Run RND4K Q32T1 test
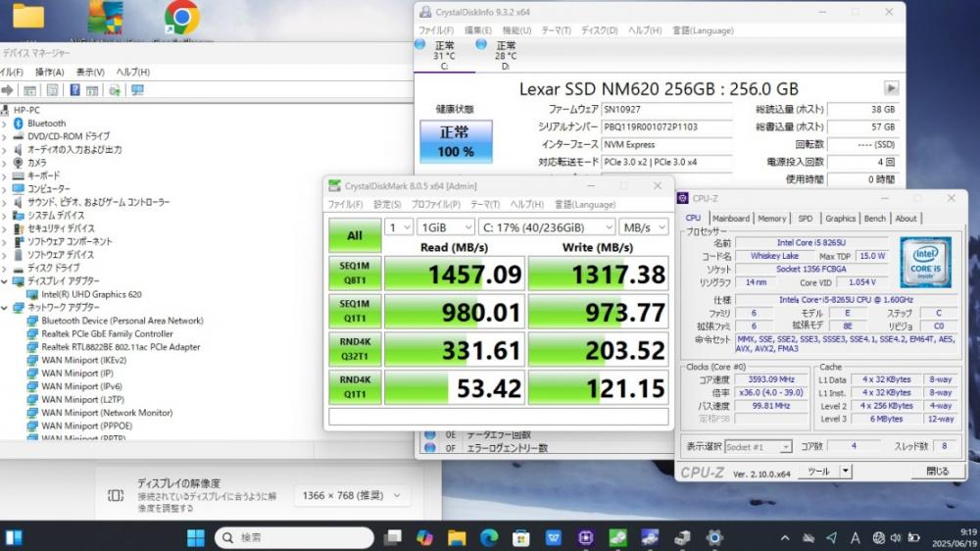Image resolution: width=980 pixels, height=551 pixels. pos(355,350)
